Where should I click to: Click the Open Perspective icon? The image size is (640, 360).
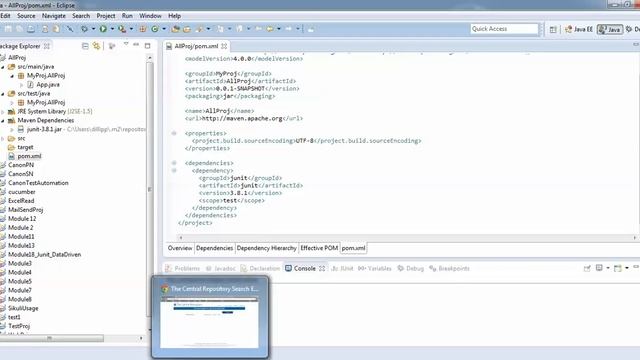(x=553, y=29)
